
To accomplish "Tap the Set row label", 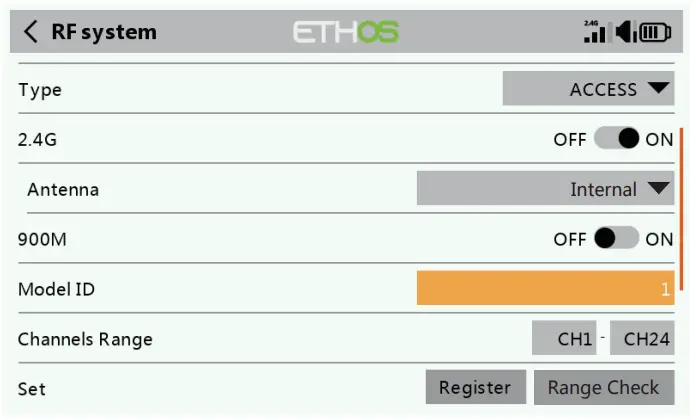I will (32, 388).
